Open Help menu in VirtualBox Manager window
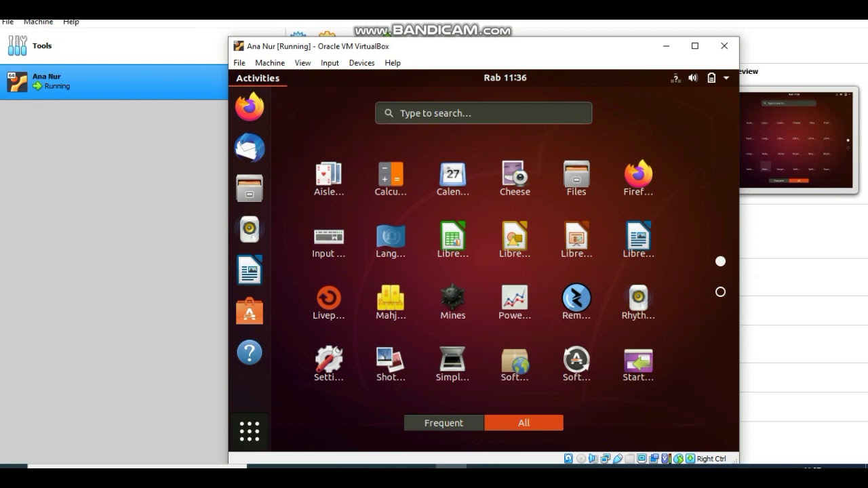 [71, 22]
